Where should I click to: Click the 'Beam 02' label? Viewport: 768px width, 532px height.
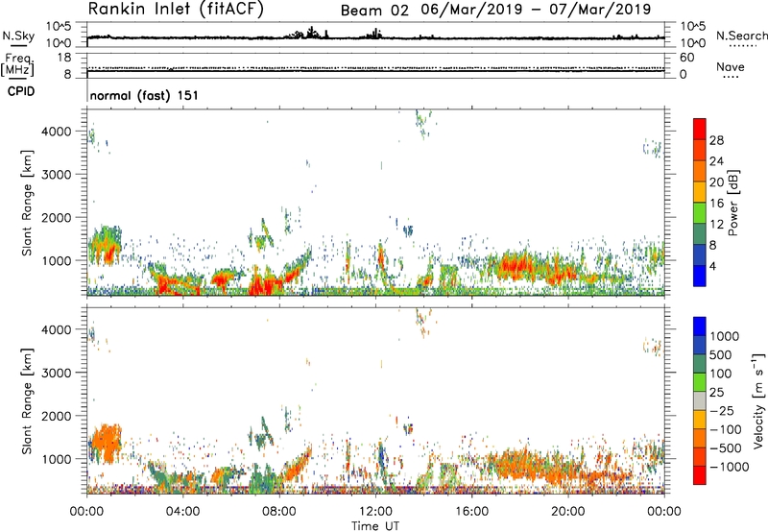pos(374,11)
